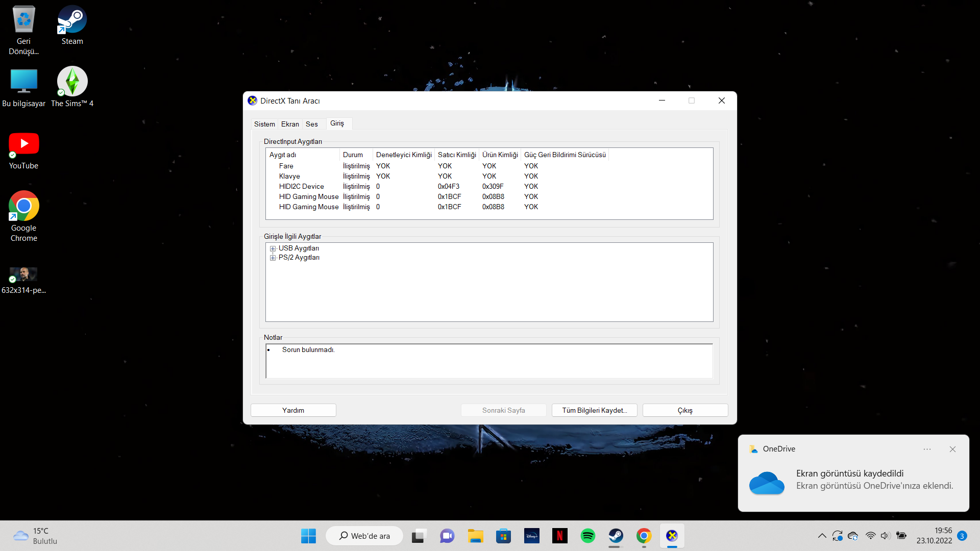
Task: Select the YouTube desktop shortcut
Action: coord(23,150)
